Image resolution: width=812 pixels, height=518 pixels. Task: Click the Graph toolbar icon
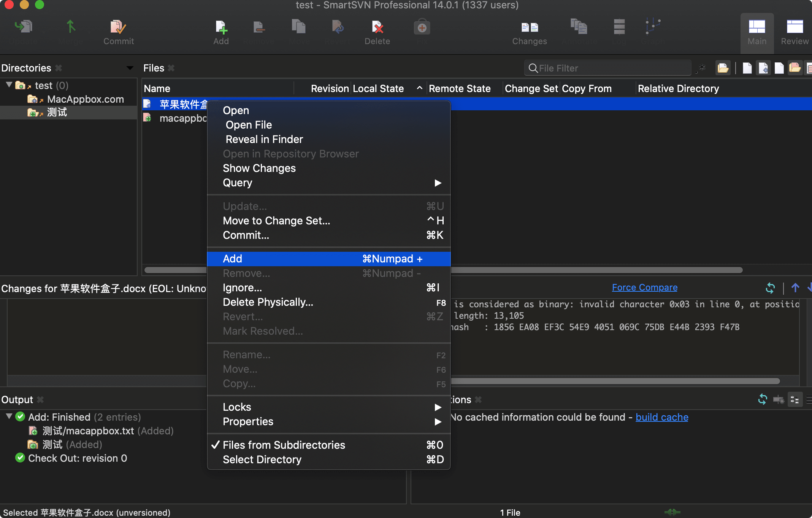tap(653, 32)
